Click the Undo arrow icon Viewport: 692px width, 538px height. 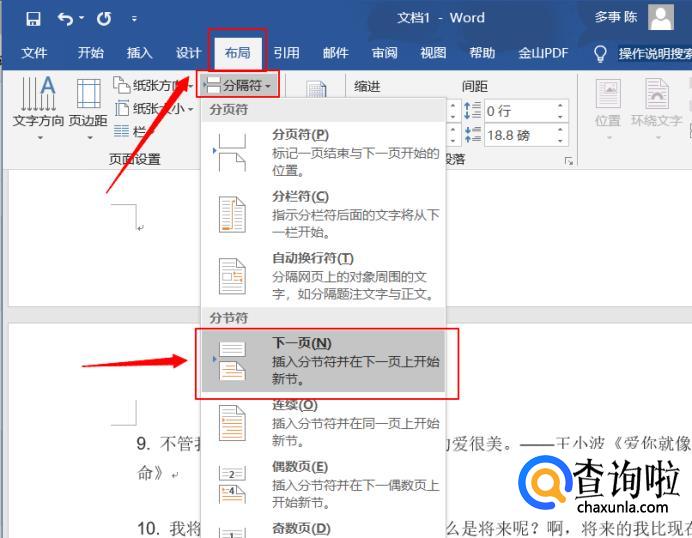pyautogui.click(x=65, y=19)
